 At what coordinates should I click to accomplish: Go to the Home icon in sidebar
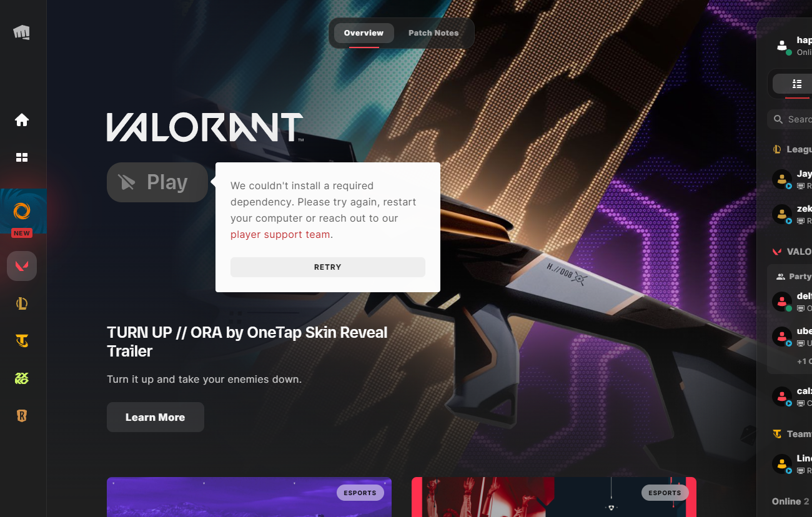(22, 120)
